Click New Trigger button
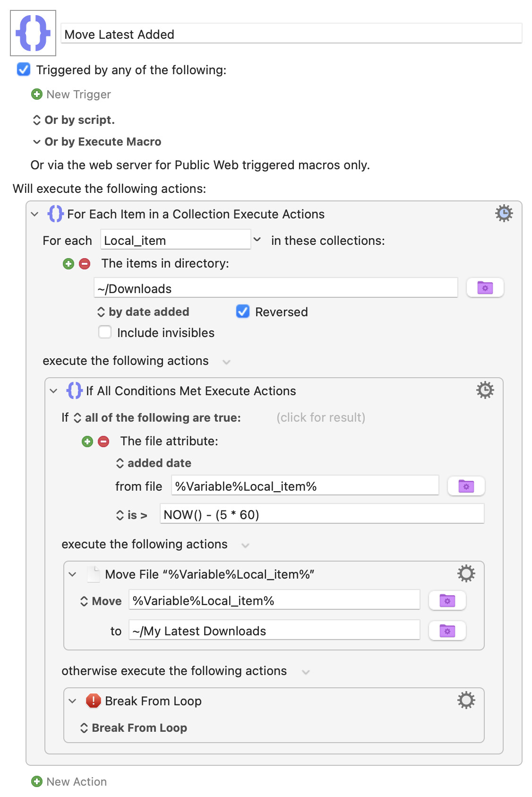Viewport: 532px width, 797px height. pos(71,95)
